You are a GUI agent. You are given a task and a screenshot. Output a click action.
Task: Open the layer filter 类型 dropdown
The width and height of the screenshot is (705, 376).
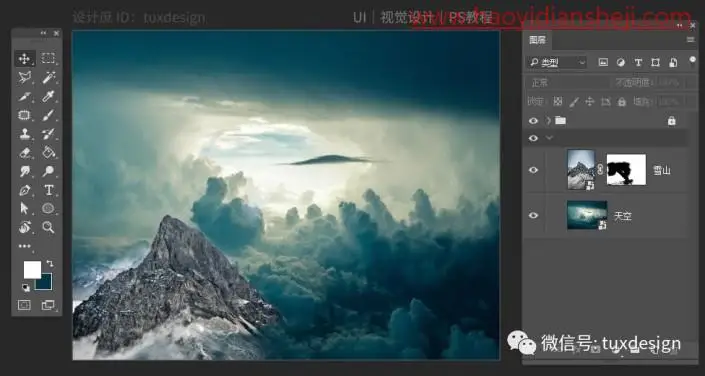click(558, 63)
